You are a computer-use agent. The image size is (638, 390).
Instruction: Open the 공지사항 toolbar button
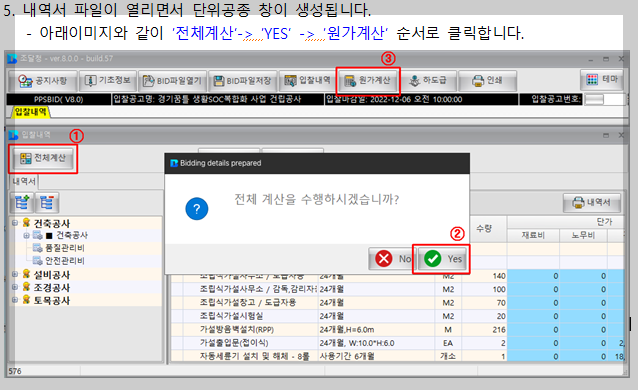tap(43, 81)
